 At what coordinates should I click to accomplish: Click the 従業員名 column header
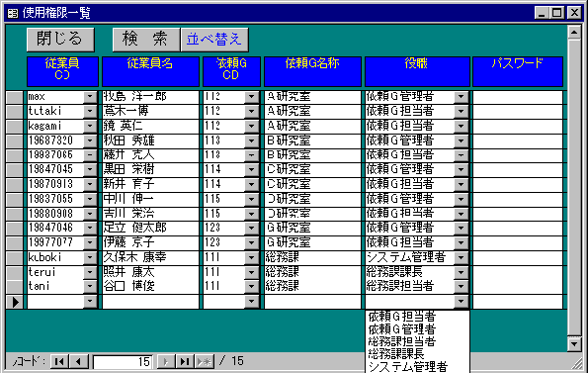tap(150, 71)
